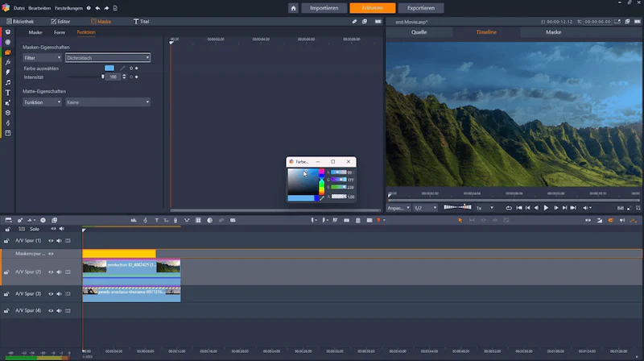
Task: Open the 1/2 preview quality dropdown
Action: tap(425, 208)
